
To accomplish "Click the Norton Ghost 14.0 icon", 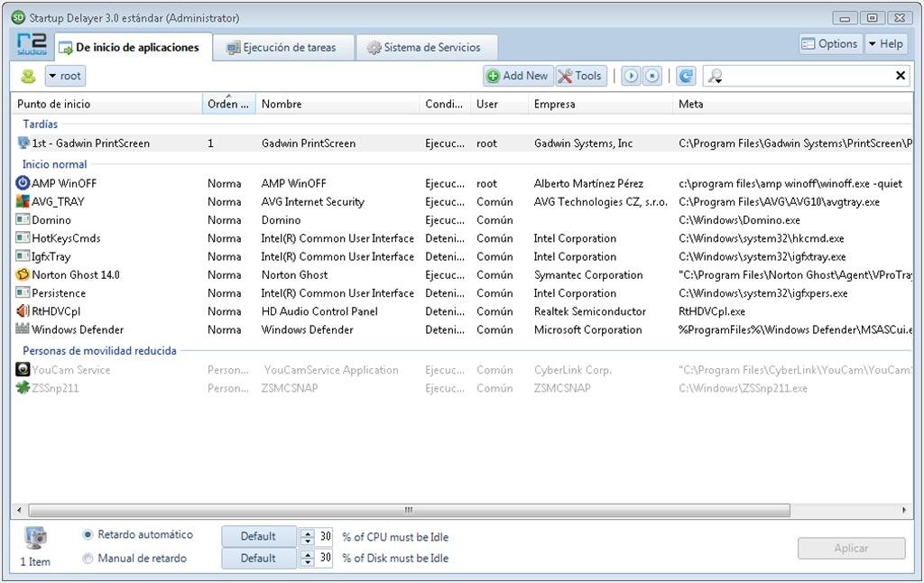I will coord(23,274).
